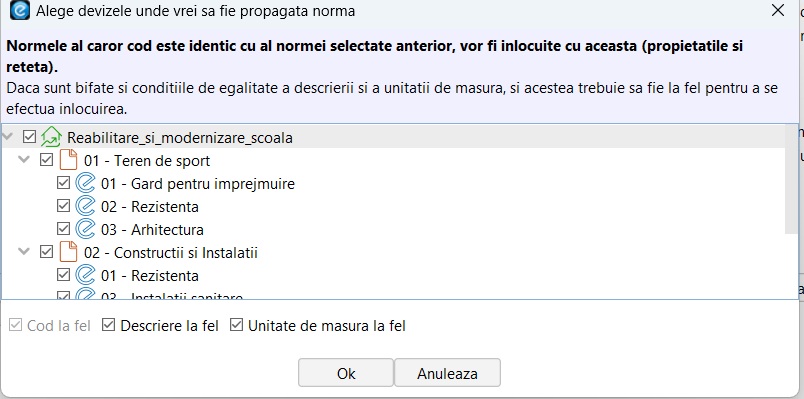Click the tree list vertical scrollbar
This screenshot has width=804, height=399.
pos(791,179)
